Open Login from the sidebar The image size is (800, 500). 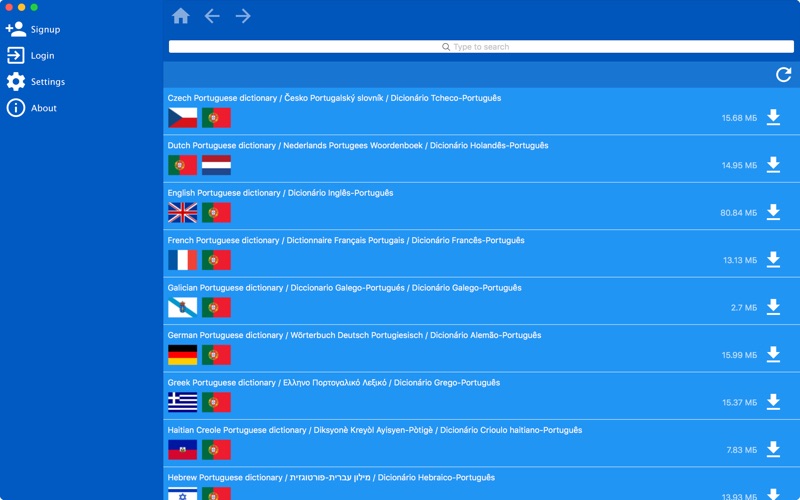31,55
